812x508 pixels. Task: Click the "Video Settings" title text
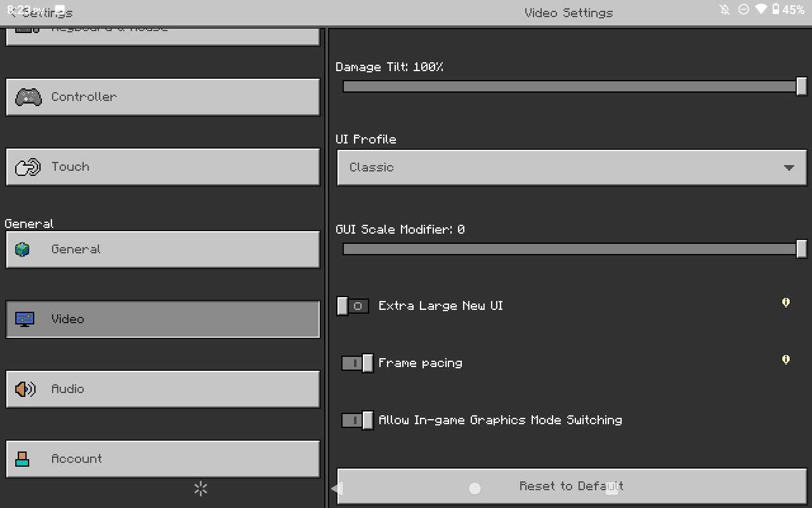(569, 13)
